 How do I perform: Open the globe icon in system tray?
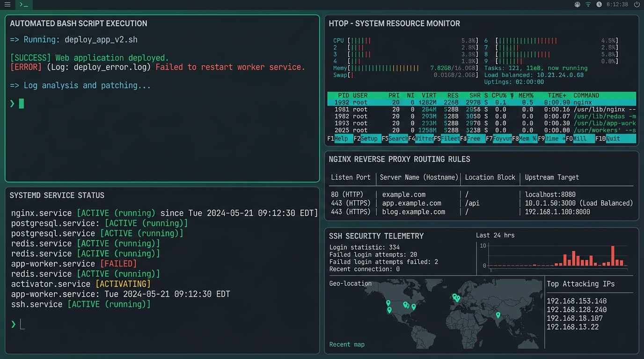[x=578, y=5]
